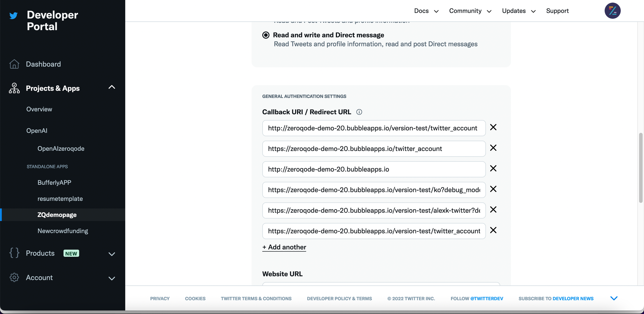644x314 pixels.
Task: Click the Dashboard home icon
Action: (14, 64)
